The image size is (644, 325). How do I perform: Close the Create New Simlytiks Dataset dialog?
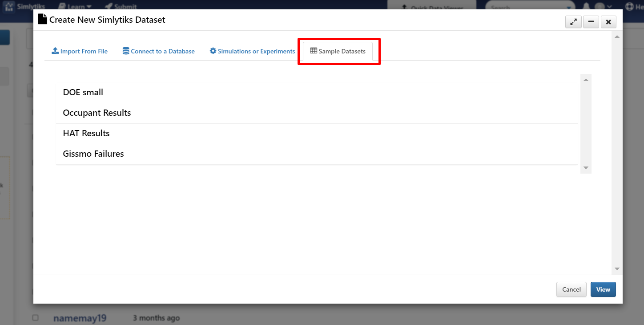point(608,21)
